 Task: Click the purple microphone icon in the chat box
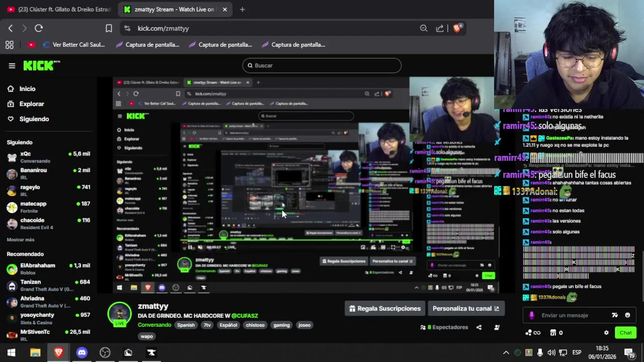532,315
